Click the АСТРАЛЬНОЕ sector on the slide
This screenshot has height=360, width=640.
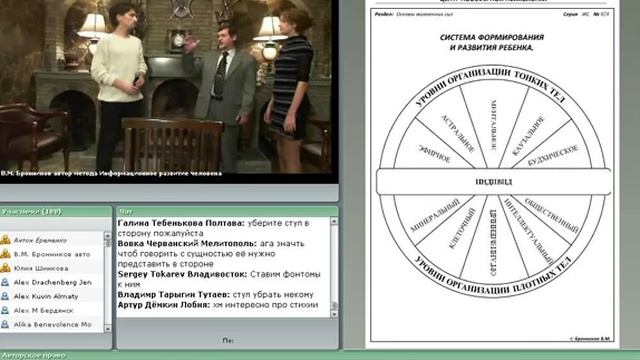[x=458, y=134]
